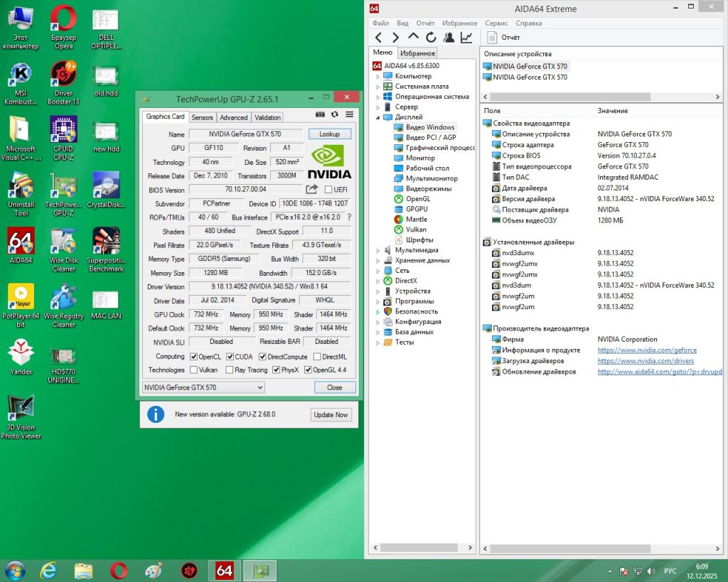Click the AIDA64 user profile toolbar icon
Image resolution: width=728 pixels, height=582 pixels.
click(449, 38)
